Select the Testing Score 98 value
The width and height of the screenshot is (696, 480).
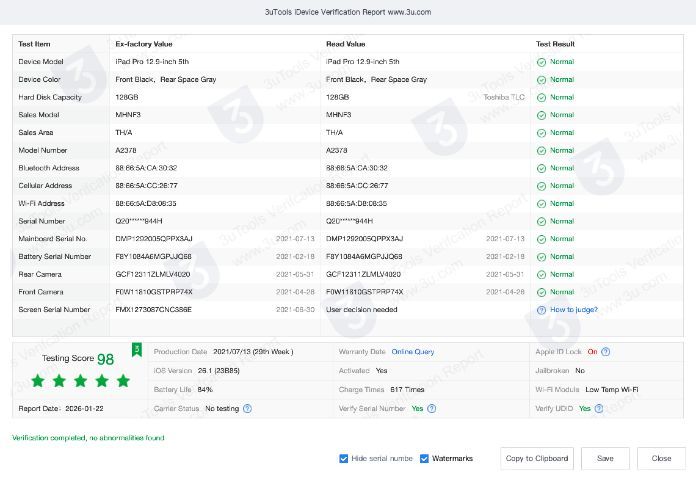click(x=106, y=359)
